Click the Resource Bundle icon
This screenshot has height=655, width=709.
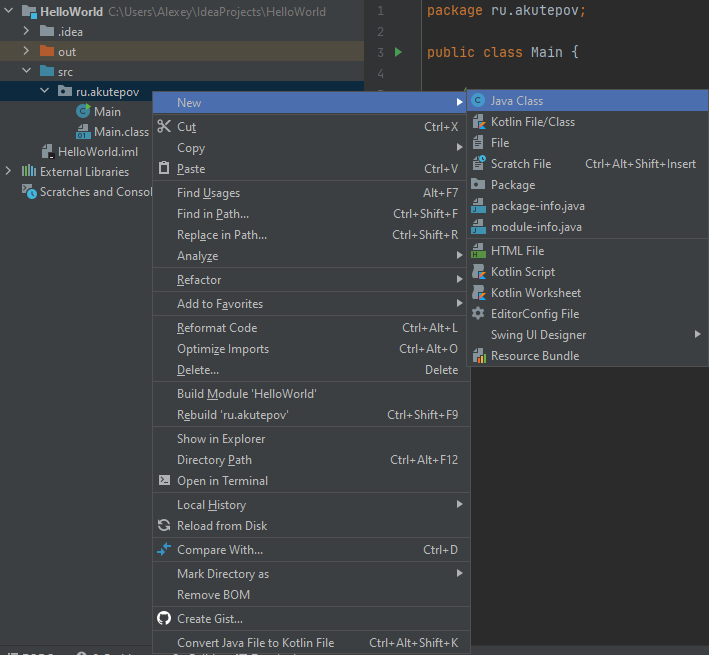tap(479, 356)
